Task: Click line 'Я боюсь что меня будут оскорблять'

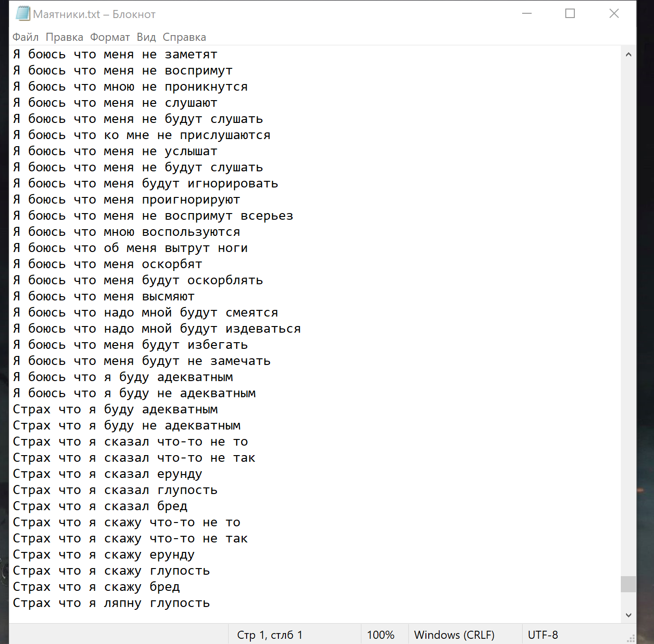Action: [x=138, y=280]
